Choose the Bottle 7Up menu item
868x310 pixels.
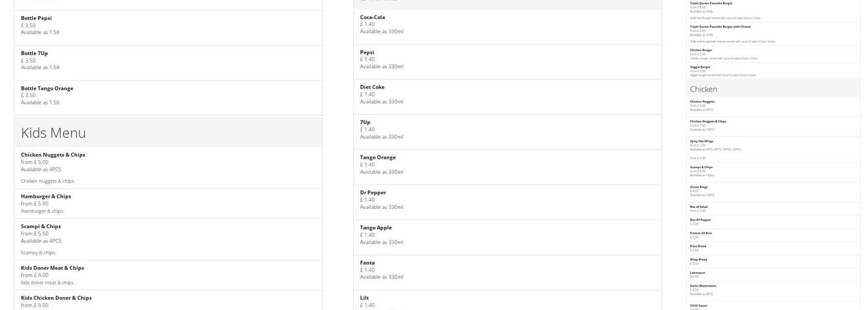pos(34,53)
